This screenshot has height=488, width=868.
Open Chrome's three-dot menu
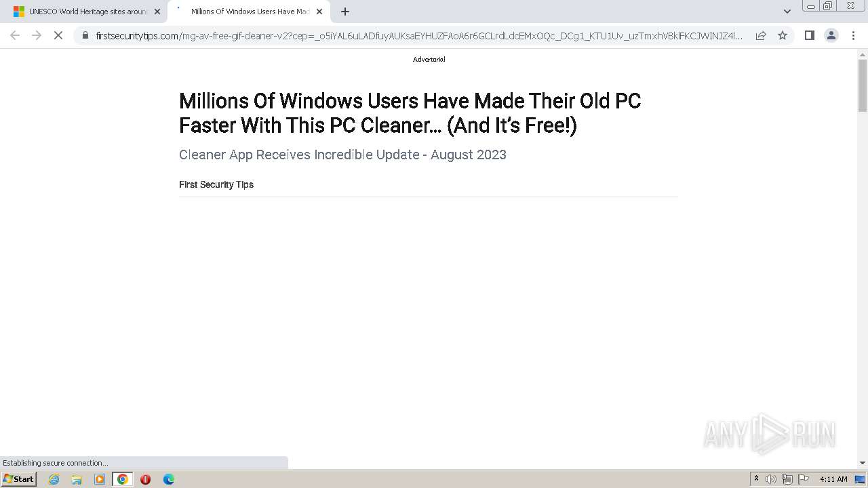(853, 35)
